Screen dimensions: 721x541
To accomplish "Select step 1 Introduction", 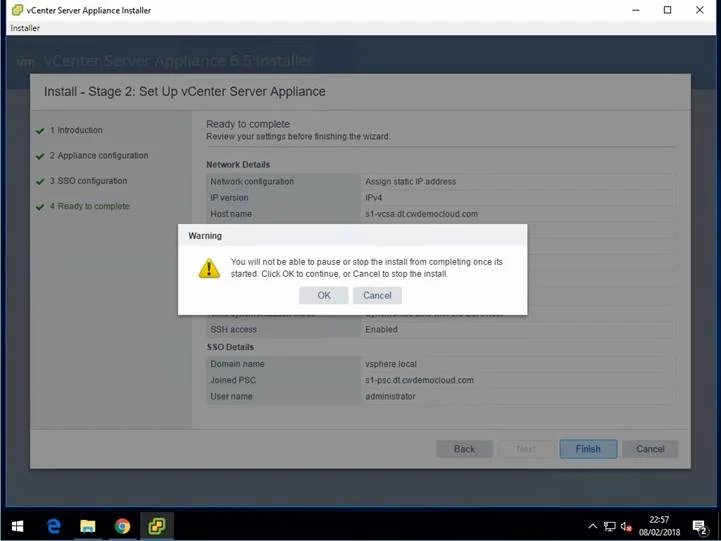I will (76, 130).
